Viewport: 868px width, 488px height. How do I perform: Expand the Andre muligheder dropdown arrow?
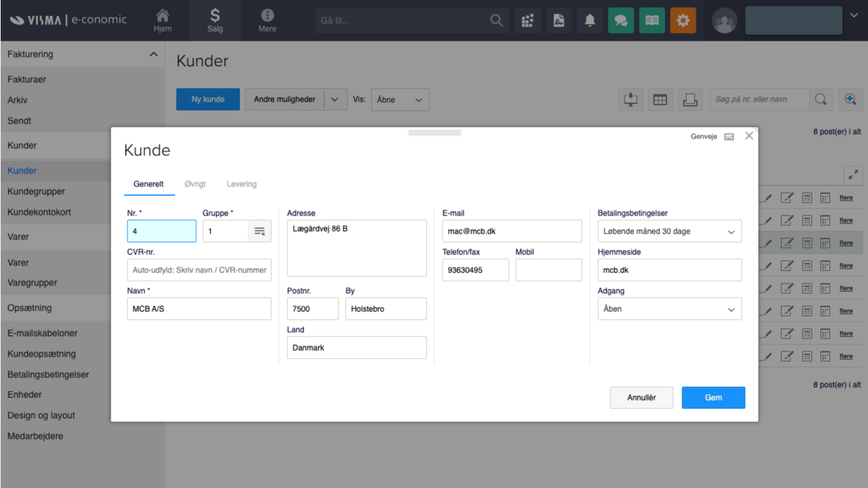point(335,99)
